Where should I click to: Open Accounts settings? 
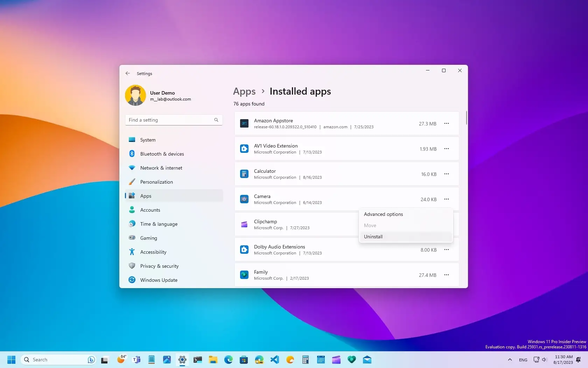tap(149, 210)
